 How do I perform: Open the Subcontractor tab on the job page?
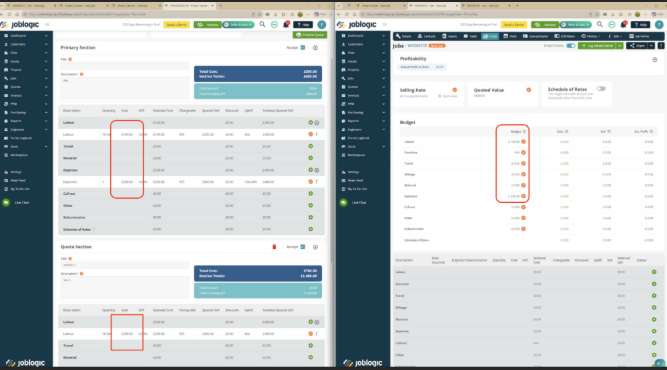coord(536,36)
